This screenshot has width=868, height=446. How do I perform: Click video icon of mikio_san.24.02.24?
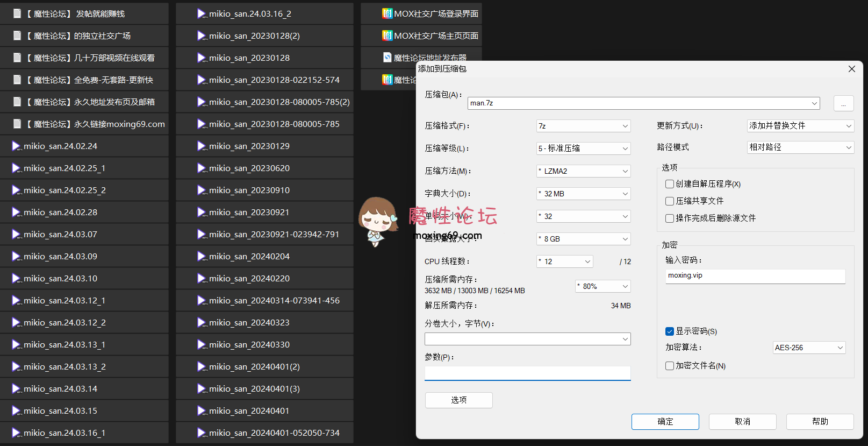pos(16,146)
